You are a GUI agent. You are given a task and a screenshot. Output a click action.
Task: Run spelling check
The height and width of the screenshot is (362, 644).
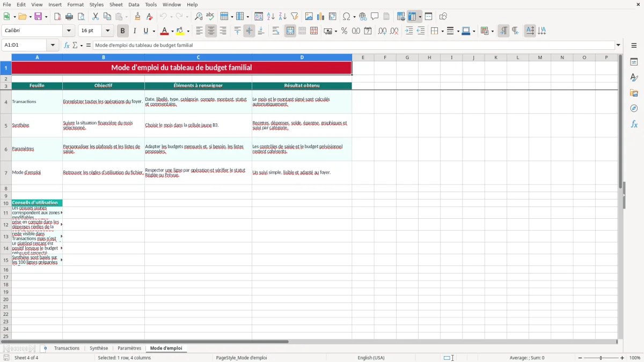[x=210, y=17]
